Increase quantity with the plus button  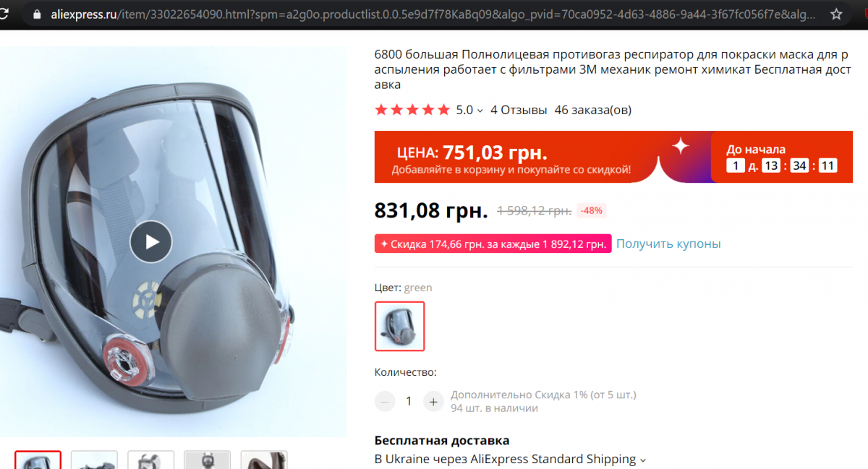click(433, 401)
